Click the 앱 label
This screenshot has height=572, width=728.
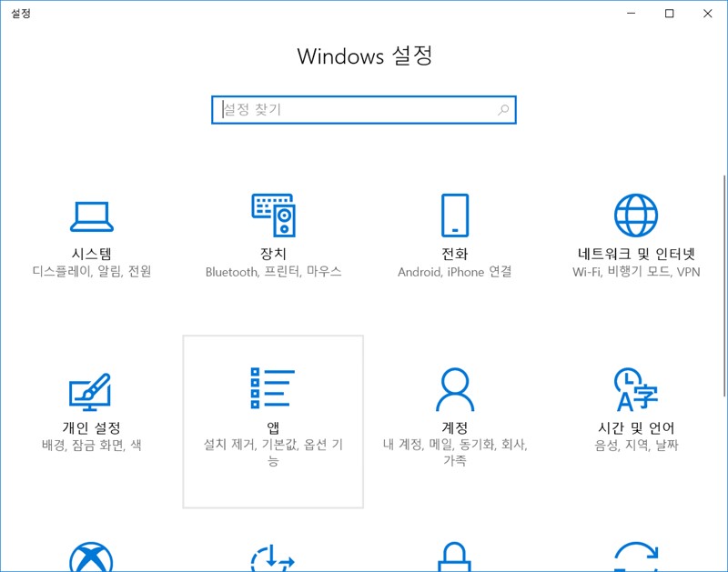(273, 427)
